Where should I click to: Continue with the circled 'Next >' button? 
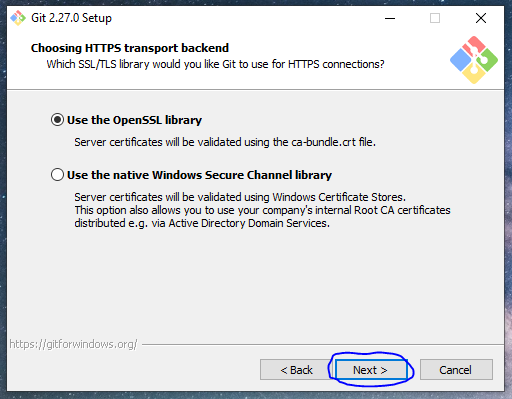(x=371, y=370)
